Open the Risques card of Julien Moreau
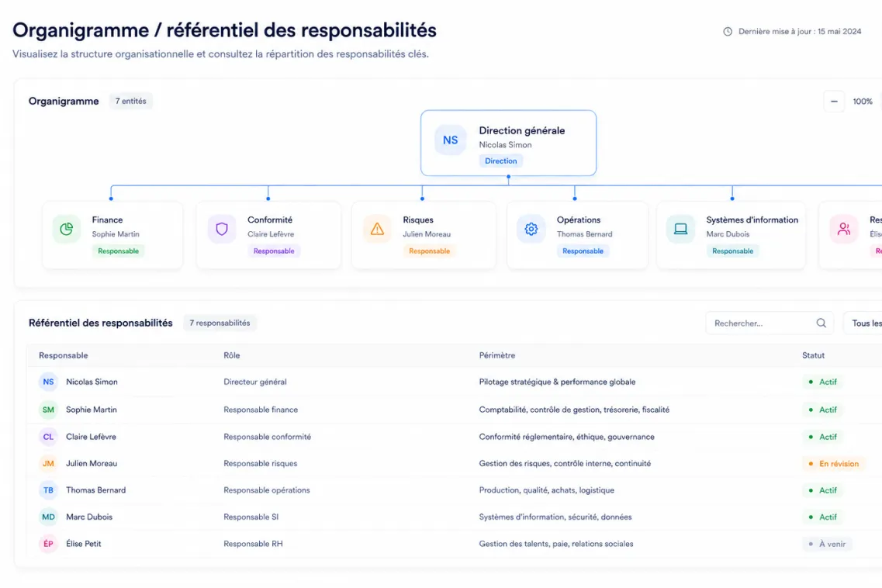Screen dimensions: 882x588 [424, 235]
